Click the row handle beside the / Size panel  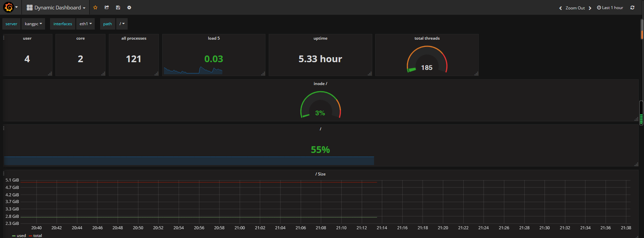pyautogui.click(x=4, y=173)
